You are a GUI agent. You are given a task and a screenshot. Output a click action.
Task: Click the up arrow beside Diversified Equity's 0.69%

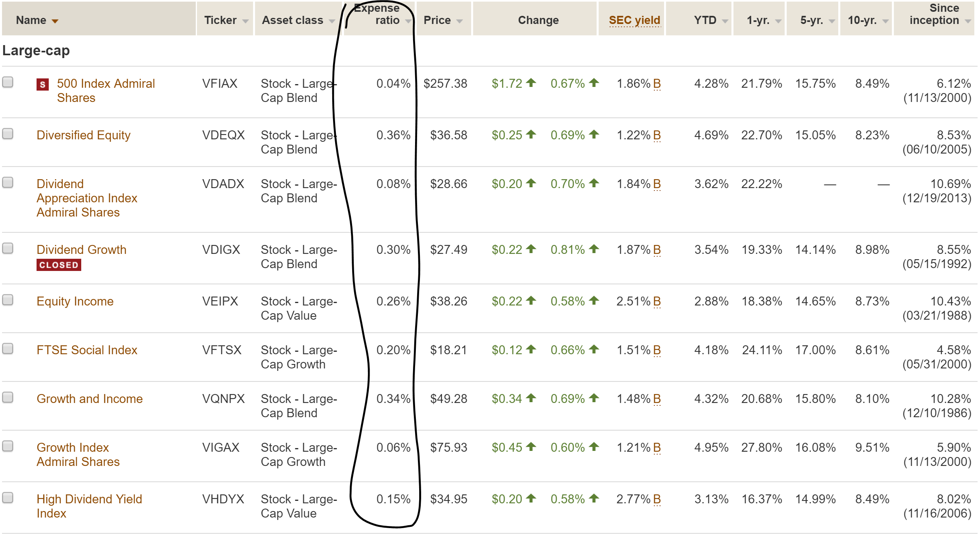594,134
